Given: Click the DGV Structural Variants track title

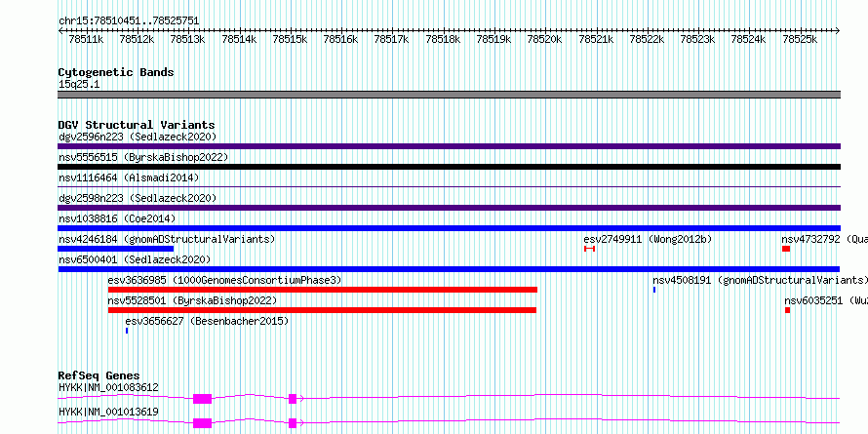Looking at the screenshot, I should click(x=137, y=125).
